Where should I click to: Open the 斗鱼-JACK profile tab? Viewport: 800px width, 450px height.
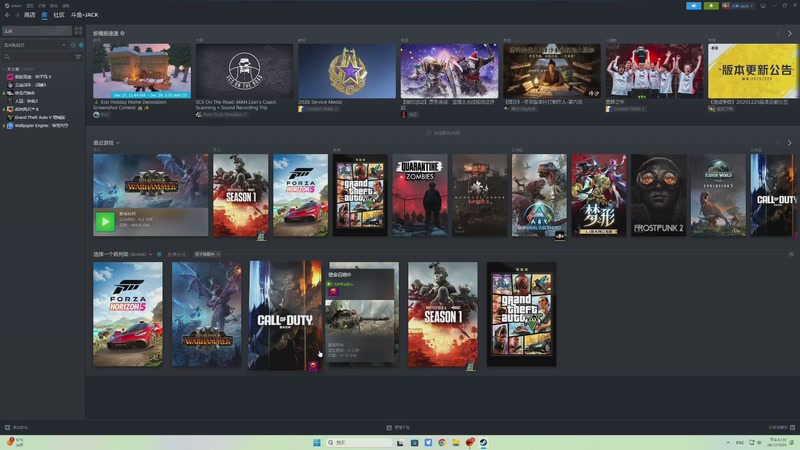[85, 15]
